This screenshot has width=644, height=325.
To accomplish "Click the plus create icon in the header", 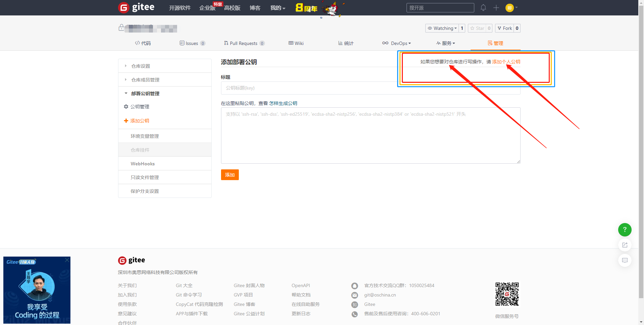I will coord(496,8).
